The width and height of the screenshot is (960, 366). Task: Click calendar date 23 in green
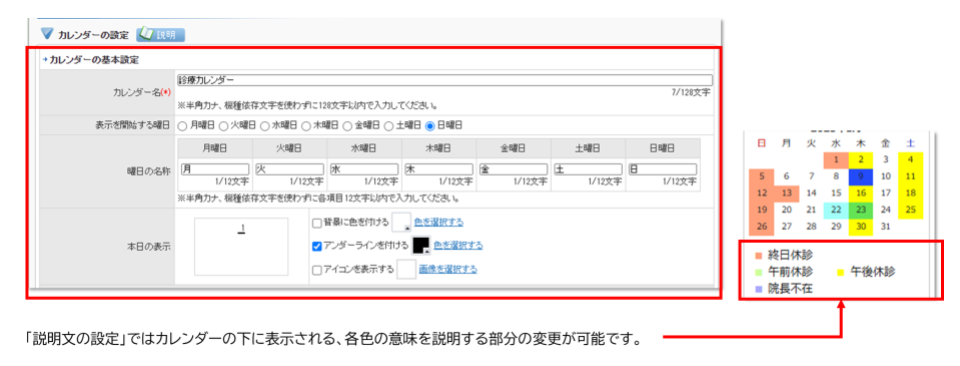(x=861, y=211)
